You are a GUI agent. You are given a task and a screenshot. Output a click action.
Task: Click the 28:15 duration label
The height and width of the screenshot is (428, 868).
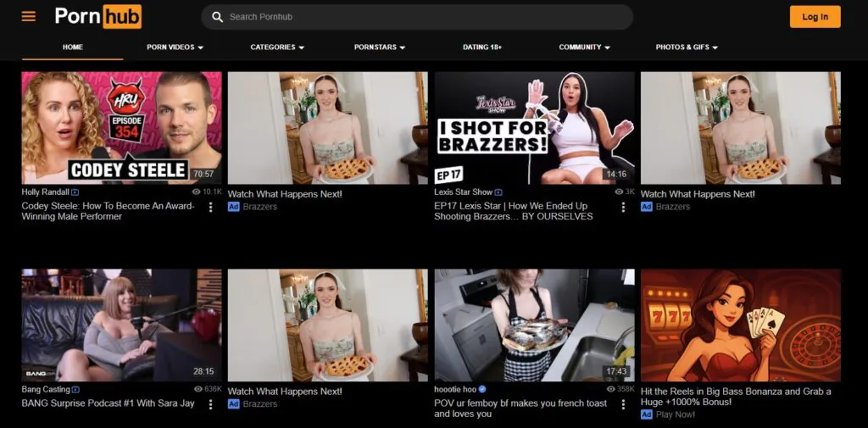(x=203, y=371)
